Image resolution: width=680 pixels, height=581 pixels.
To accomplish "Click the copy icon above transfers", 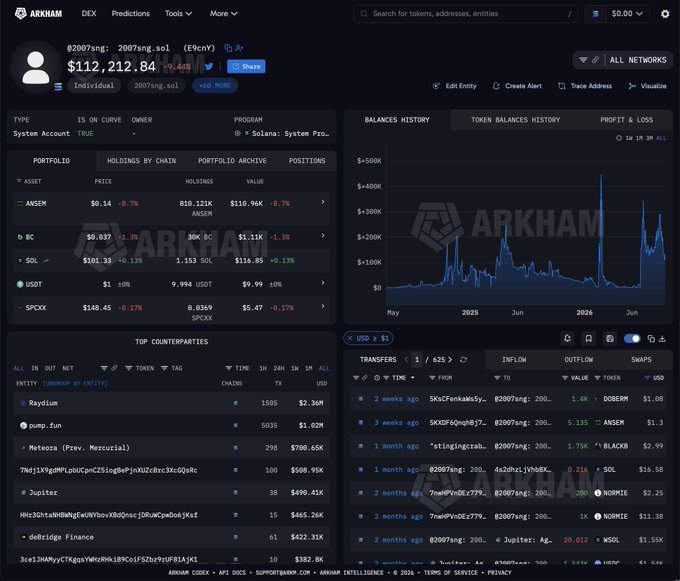I will 651,339.
